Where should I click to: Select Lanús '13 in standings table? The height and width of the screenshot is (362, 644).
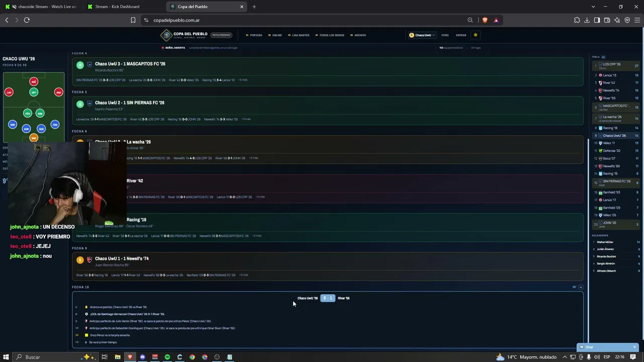click(x=616, y=75)
